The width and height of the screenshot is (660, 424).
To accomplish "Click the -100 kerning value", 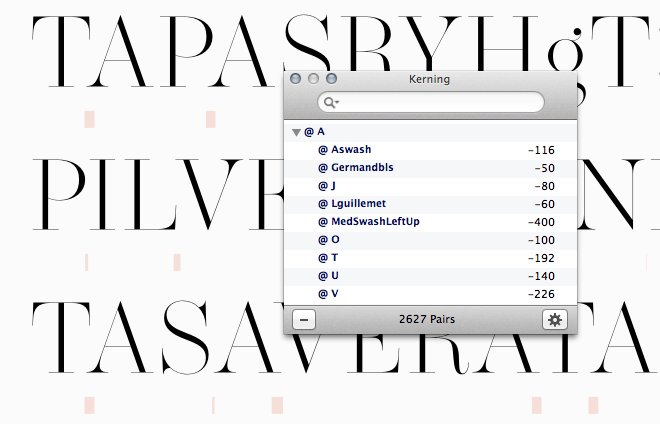I will [541, 240].
